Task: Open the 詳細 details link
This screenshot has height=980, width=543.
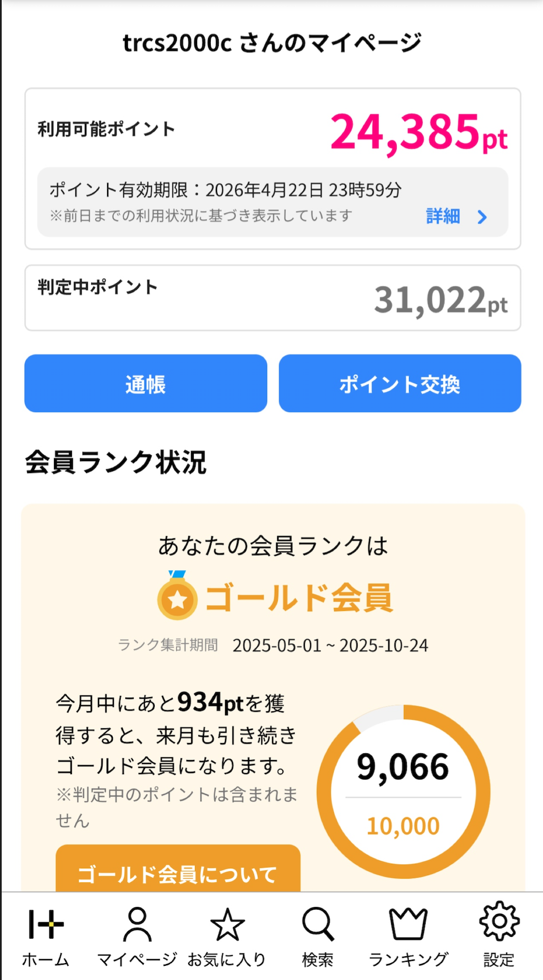Action: pos(443,217)
